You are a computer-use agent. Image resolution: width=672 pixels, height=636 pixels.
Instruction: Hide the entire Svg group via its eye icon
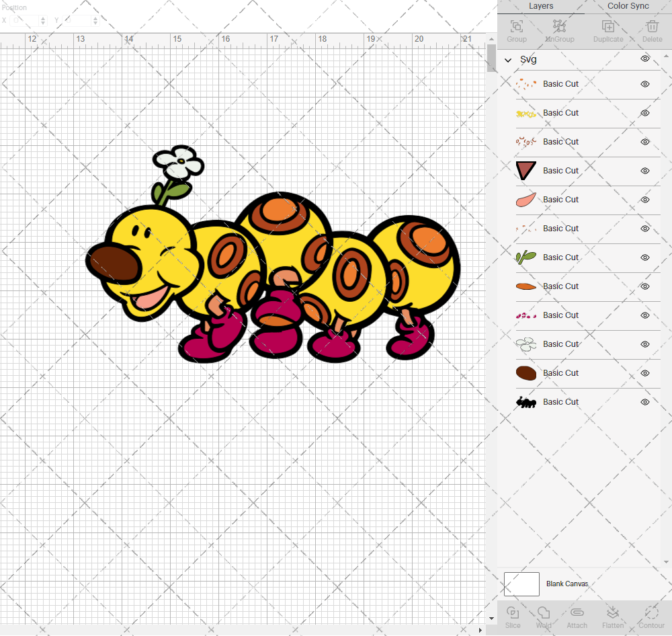(x=644, y=58)
